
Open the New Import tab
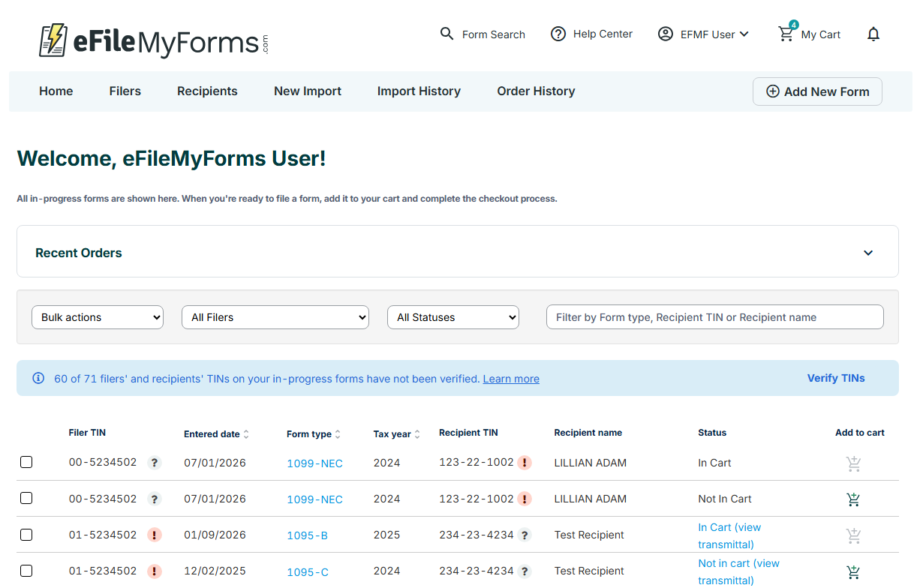point(308,91)
